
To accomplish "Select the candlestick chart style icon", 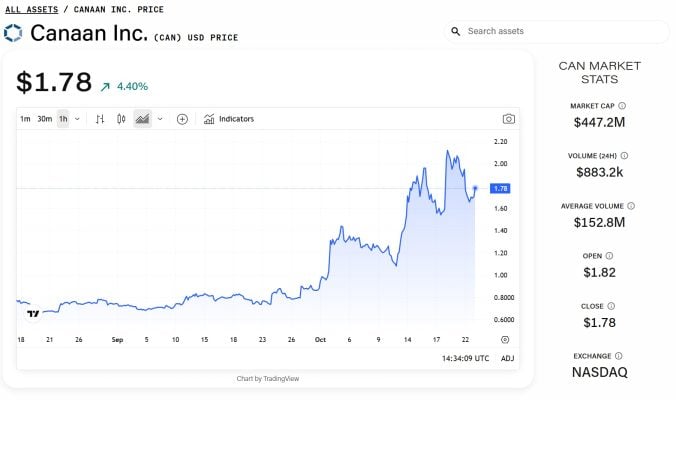I will tap(121, 119).
